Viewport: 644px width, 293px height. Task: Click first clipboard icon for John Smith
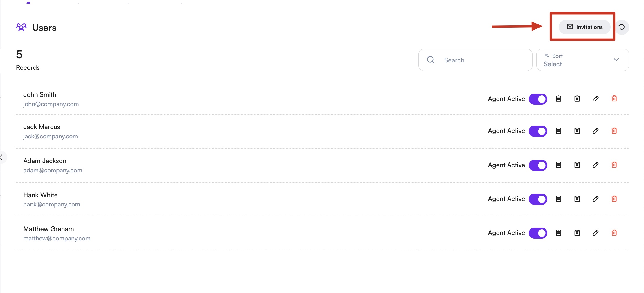tap(558, 99)
